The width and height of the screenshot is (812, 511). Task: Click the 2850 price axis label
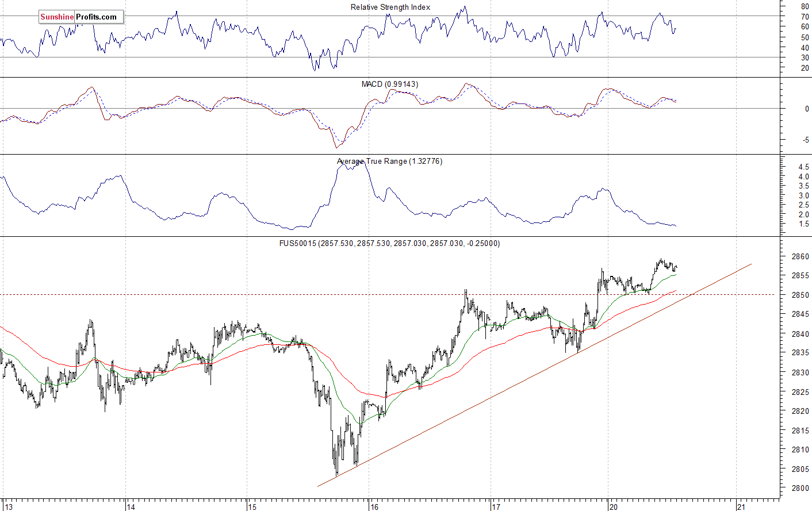pos(800,295)
